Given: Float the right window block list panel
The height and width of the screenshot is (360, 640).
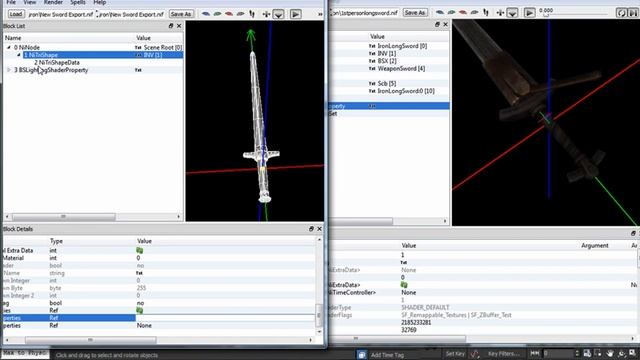Looking at the screenshot, I should point(438,24).
